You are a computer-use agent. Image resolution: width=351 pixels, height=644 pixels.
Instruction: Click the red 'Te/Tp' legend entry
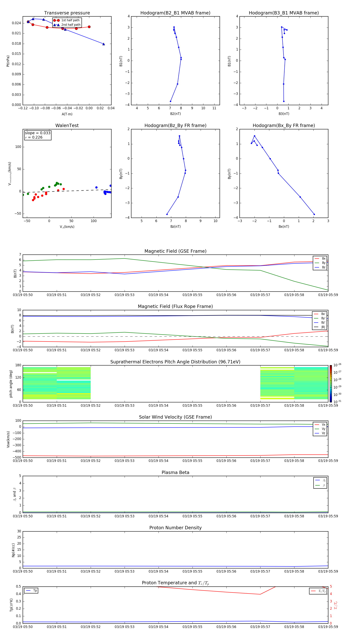[x=318, y=591]
